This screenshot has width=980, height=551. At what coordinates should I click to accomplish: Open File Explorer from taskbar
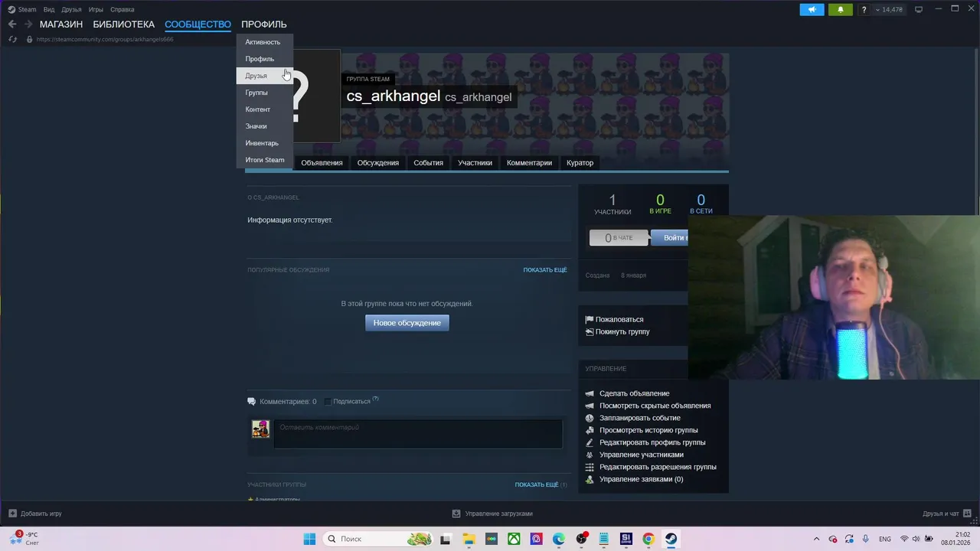(x=469, y=539)
